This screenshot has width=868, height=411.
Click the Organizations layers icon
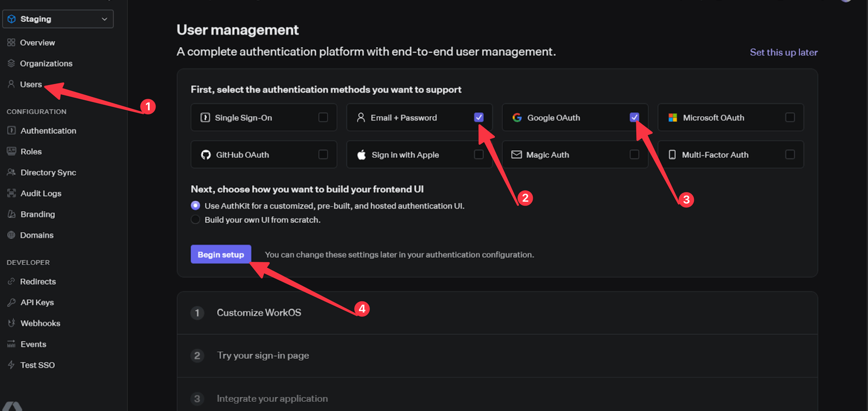[x=11, y=63]
